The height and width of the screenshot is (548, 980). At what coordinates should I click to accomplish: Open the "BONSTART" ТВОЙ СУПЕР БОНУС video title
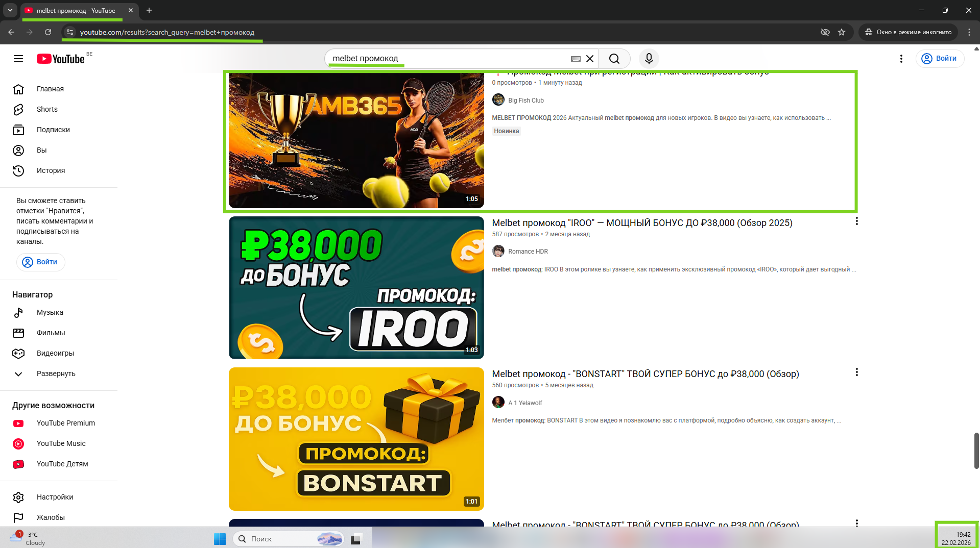tap(646, 374)
